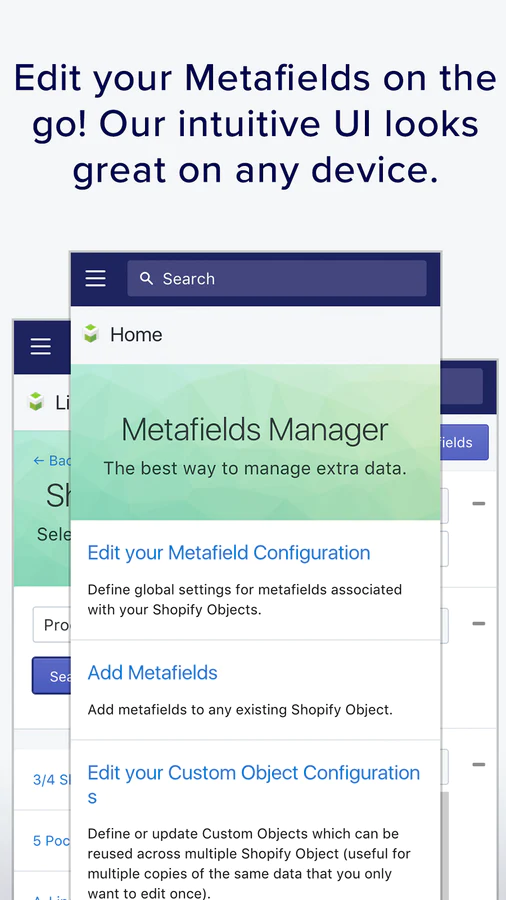Open hamburger menu in the left back window

(x=41, y=347)
